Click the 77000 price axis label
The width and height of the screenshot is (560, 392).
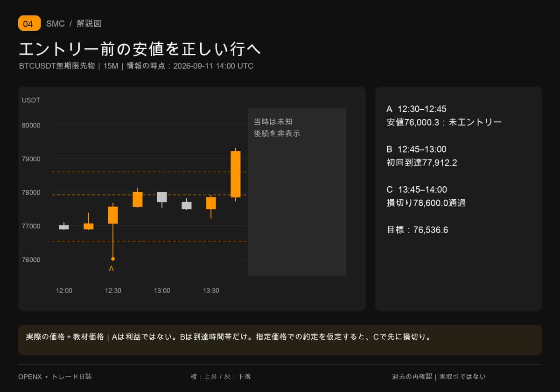[31, 226]
